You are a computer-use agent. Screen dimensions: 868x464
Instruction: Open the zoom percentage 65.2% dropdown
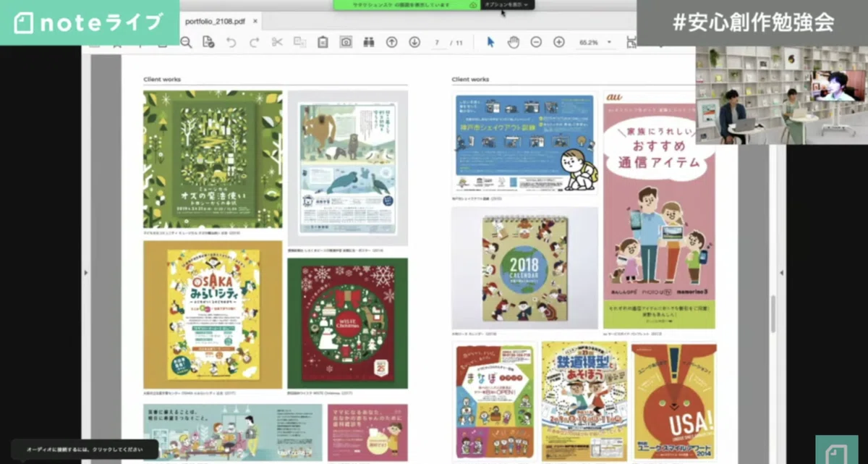pyautogui.click(x=595, y=43)
